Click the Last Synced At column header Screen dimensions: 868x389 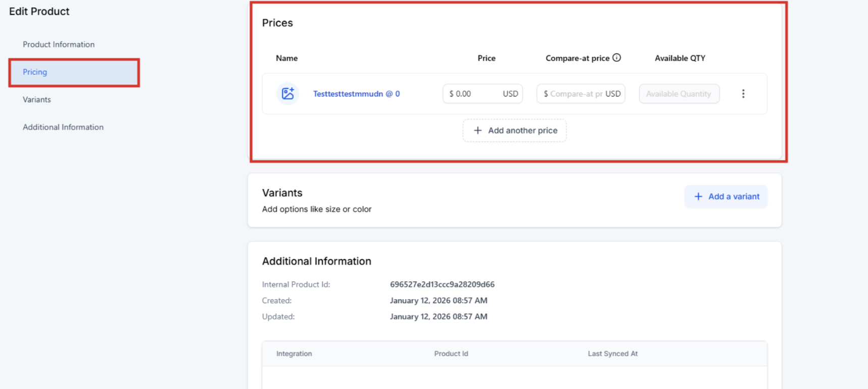612,354
